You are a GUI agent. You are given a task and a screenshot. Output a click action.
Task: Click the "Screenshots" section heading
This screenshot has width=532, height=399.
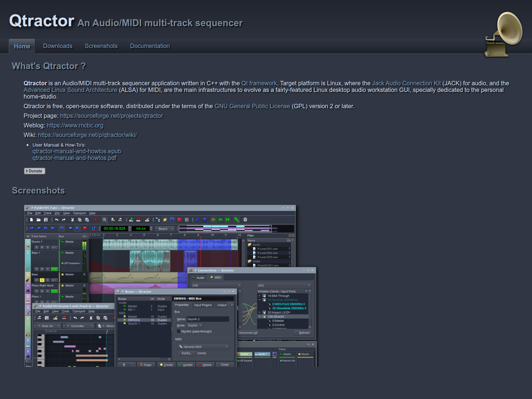point(38,191)
